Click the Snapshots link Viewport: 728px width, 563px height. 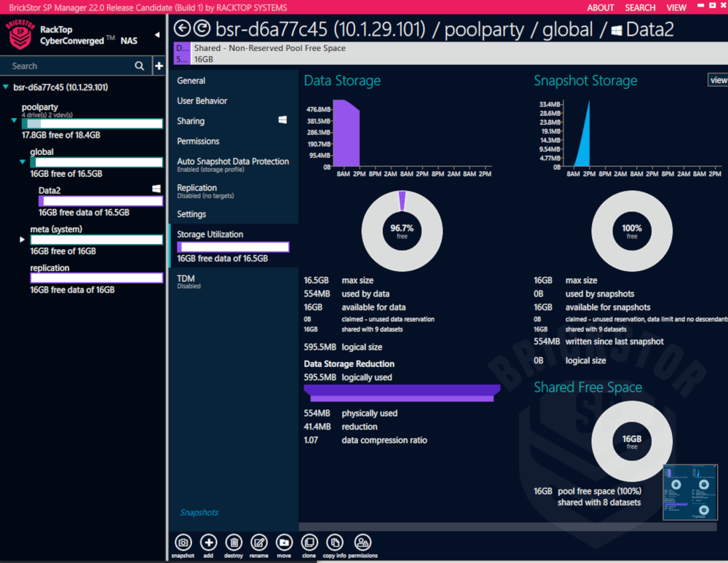[199, 513]
